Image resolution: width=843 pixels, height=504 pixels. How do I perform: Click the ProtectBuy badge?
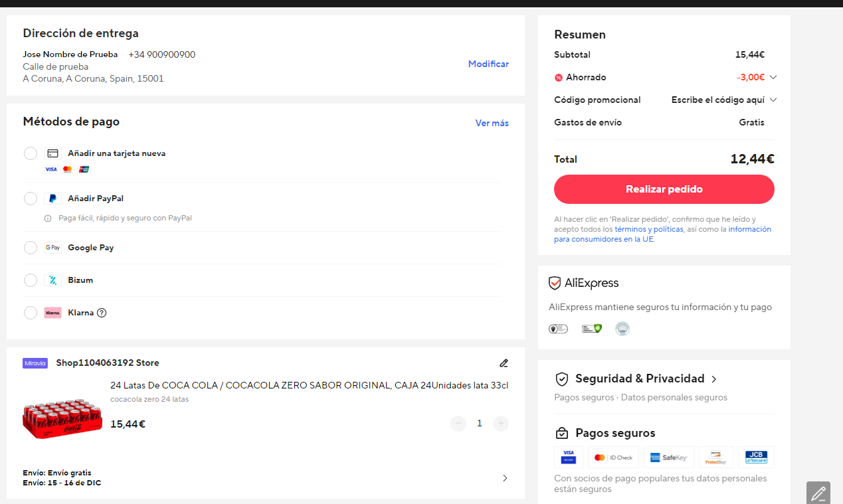click(716, 458)
